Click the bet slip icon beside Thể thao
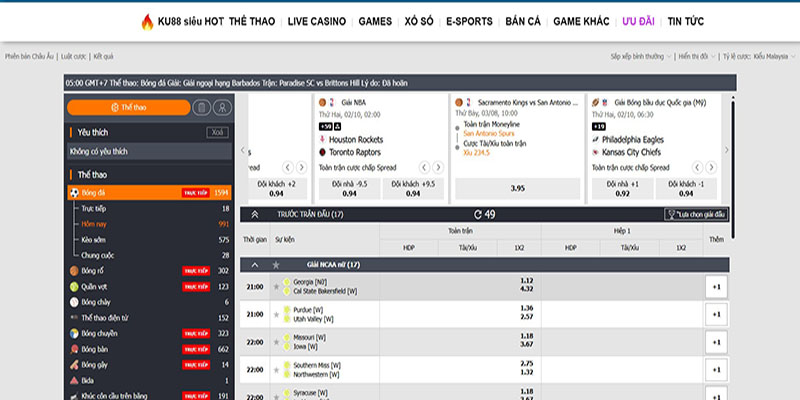 pyautogui.click(x=202, y=107)
